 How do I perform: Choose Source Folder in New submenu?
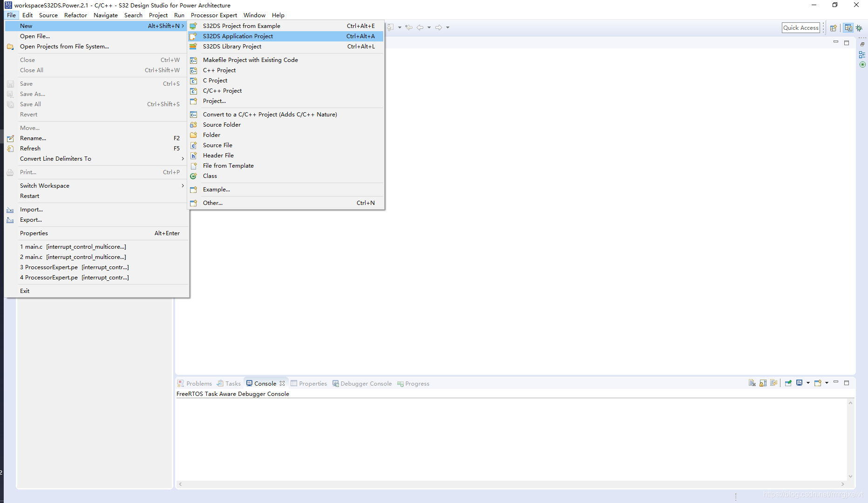point(286,124)
